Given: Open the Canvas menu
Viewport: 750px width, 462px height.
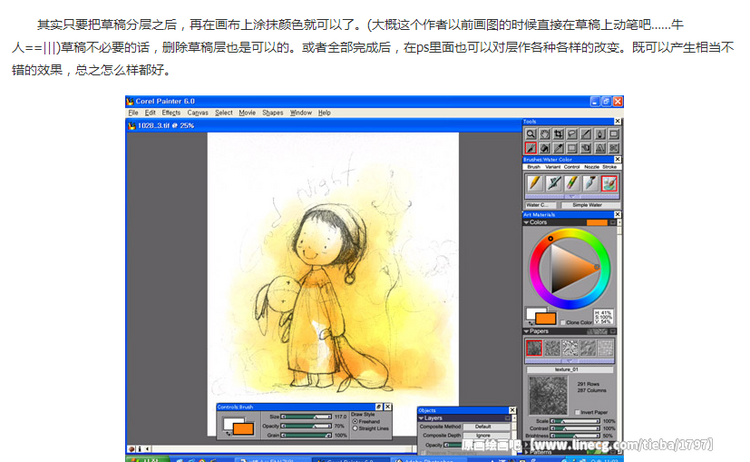Looking at the screenshot, I should pyautogui.click(x=198, y=113).
